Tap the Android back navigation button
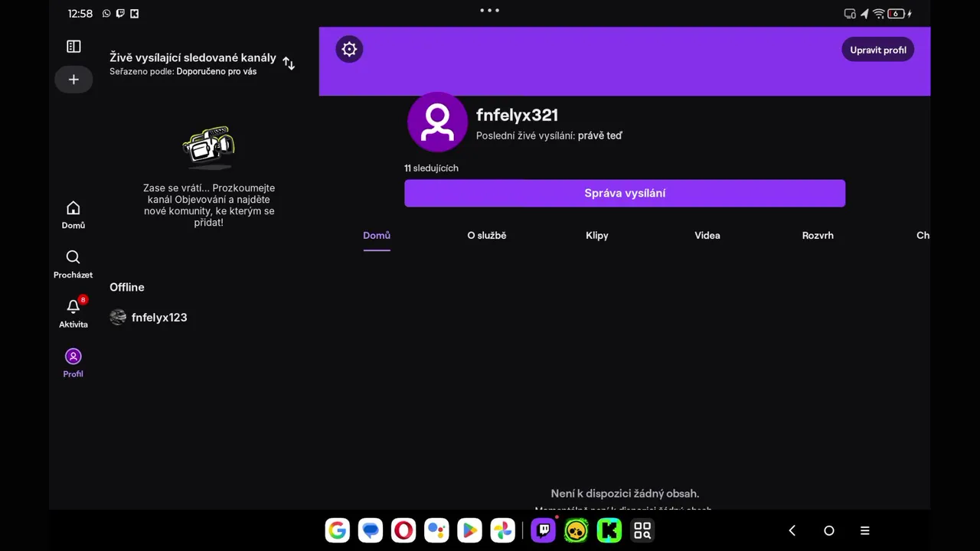 792,530
